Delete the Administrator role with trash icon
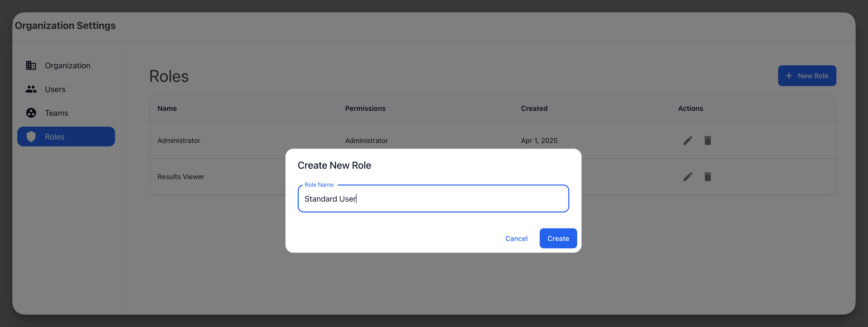 pyautogui.click(x=707, y=140)
